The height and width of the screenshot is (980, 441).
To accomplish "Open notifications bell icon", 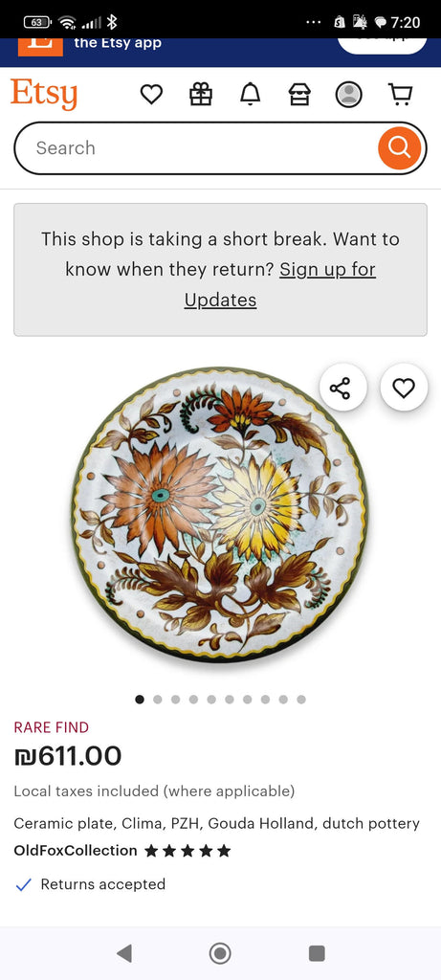I will coord(250,95).
